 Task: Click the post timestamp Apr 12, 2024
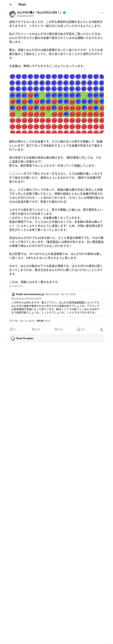pyautogui.click(x=22, y=321)
